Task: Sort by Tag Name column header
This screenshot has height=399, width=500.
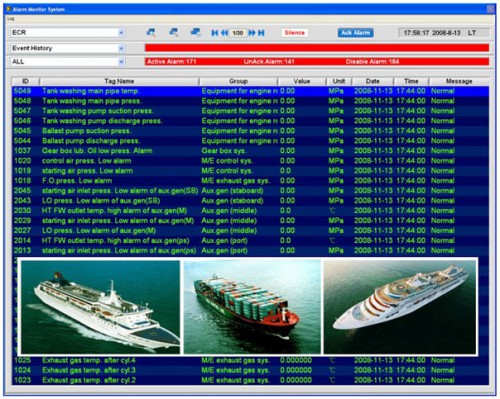Action: click(119, 81)
